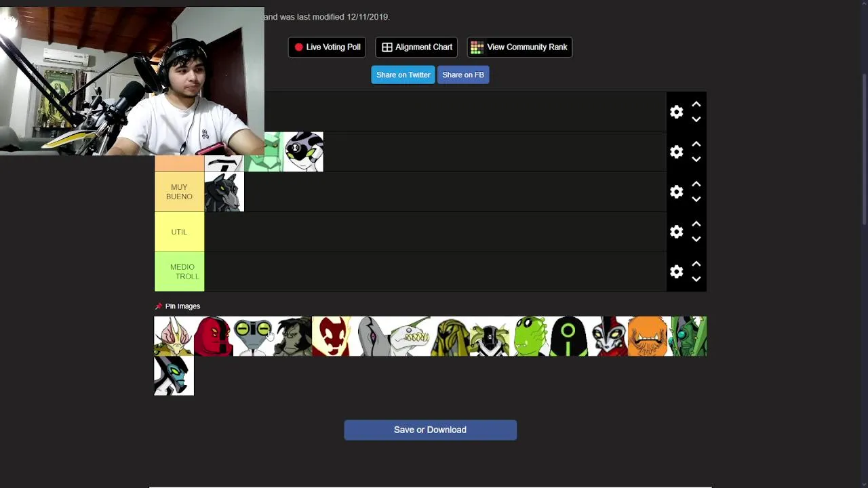The width and height of the screenshot is (868, 488).
Task: Click the Live Voting Poll button
Action: (327, 47)
